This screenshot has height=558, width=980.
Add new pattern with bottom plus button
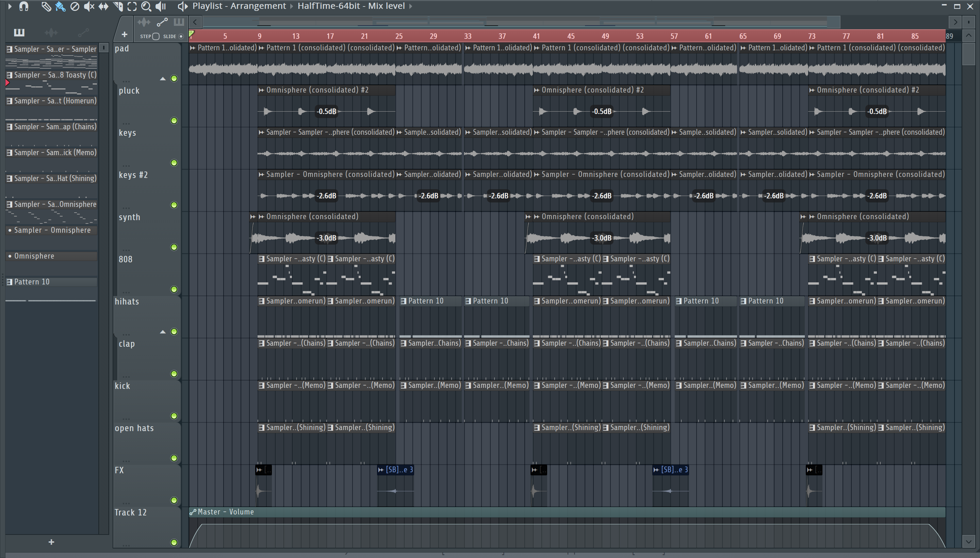click(x=51, y=542)
